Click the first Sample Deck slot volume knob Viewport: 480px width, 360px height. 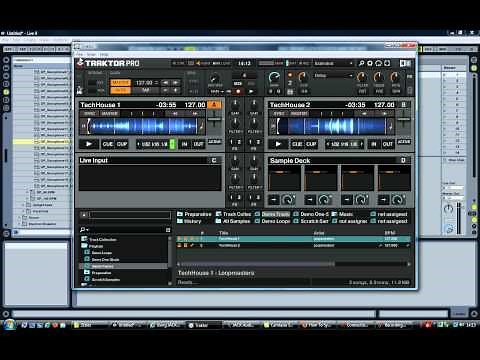pyautogui.click(x=288, y=200)
